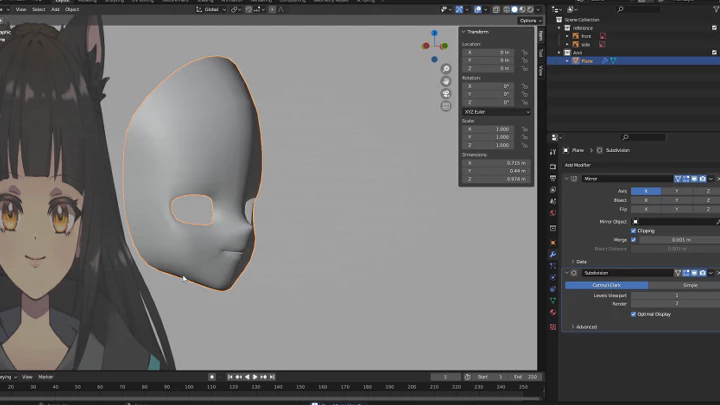
Task: Uncheck Optimal Display in Subdivision modifier
Action: click(x=634, y=314)
